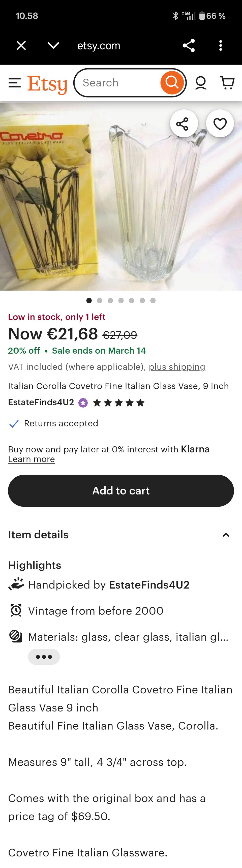242x868 pixels.
Task: Expand the truncated Materials list
Action: pyautogui.click(x=44, y=656)
